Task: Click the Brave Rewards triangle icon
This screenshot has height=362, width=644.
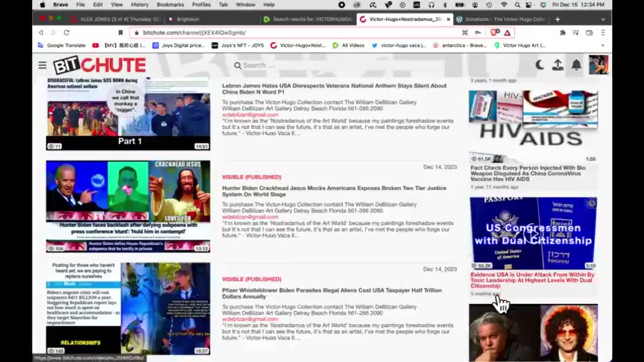Action: coord(507,33)
